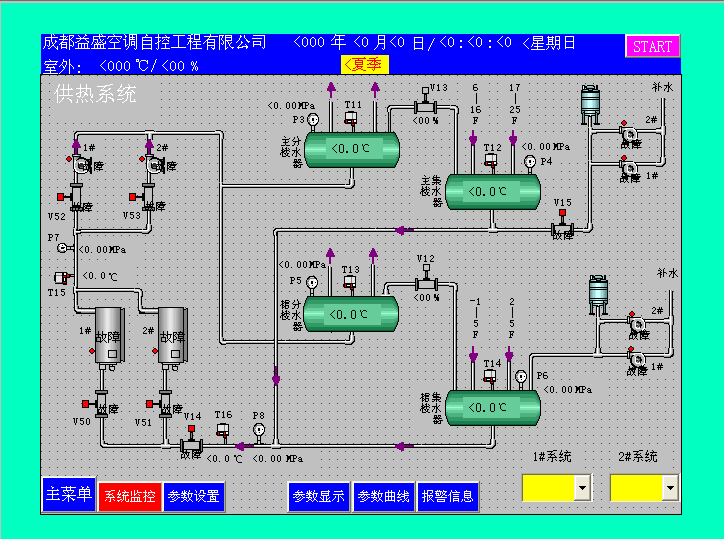Select the 裙集水器 tank
Viewport: 724px width, 539px height.
coord(493,407)
